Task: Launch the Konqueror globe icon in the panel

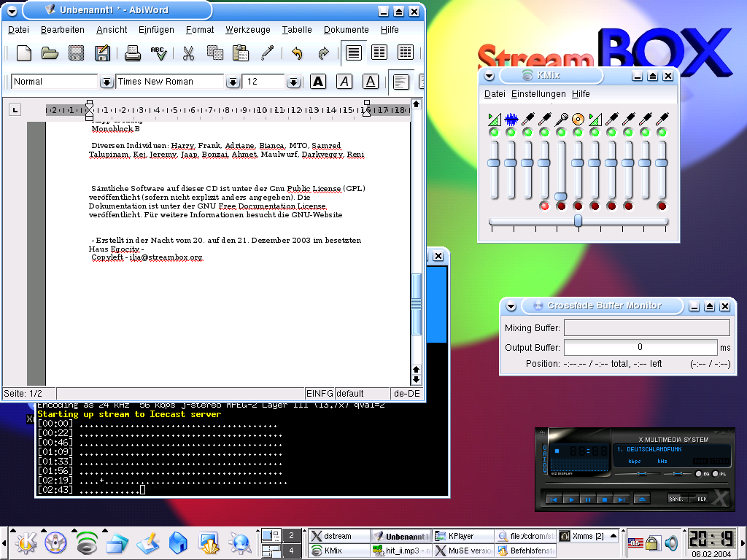Action: tap(239, 542)
